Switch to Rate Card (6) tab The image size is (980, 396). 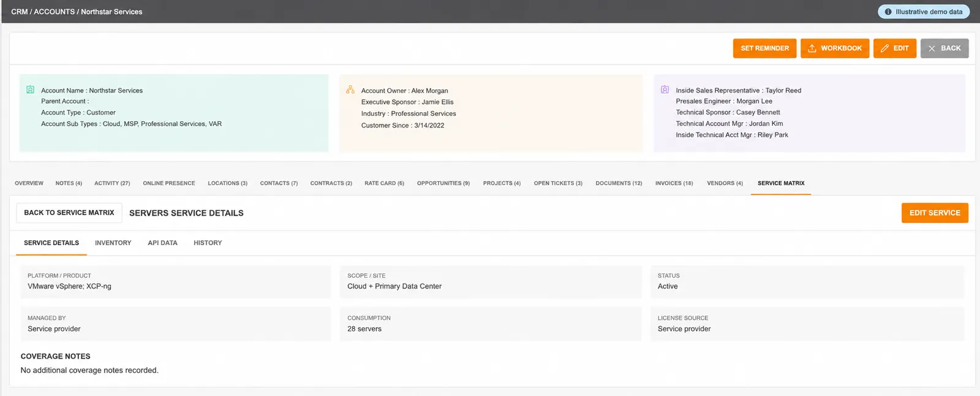384,183
